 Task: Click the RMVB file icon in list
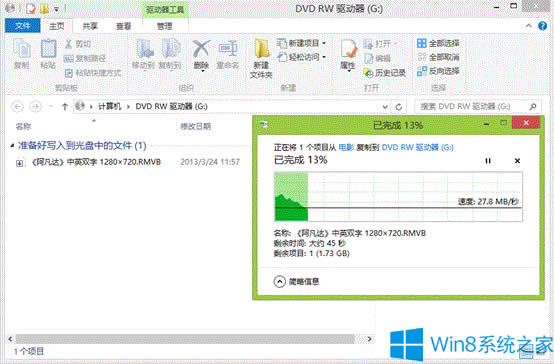click(20, 163)
